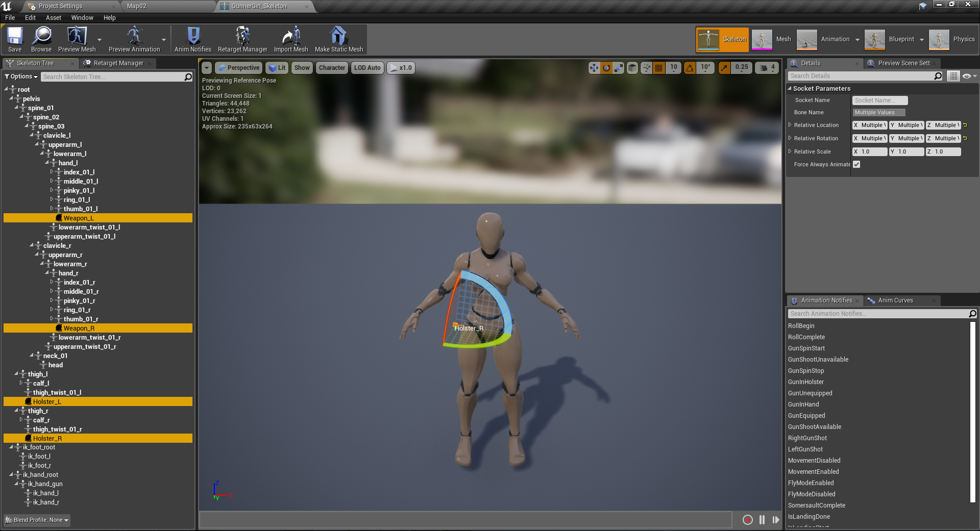Toggle Details view options eye icon

[x=969, y=76]
